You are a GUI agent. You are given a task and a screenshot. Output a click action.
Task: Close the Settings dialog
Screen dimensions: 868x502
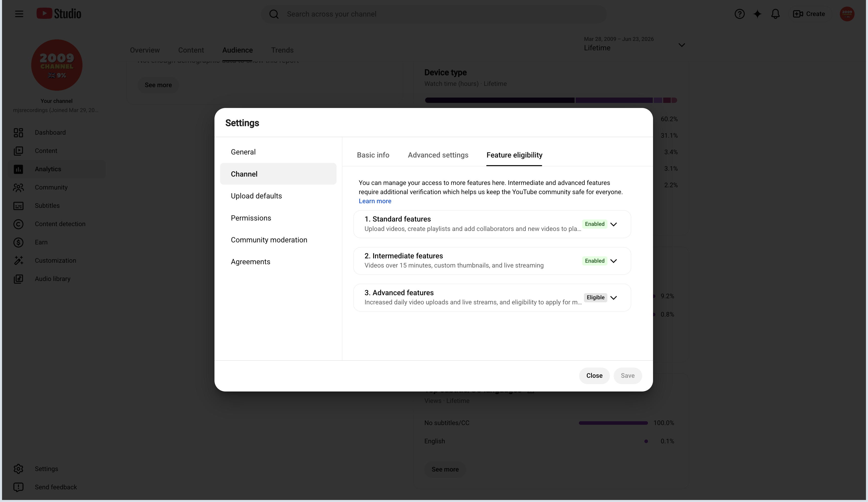coord(594,376)
